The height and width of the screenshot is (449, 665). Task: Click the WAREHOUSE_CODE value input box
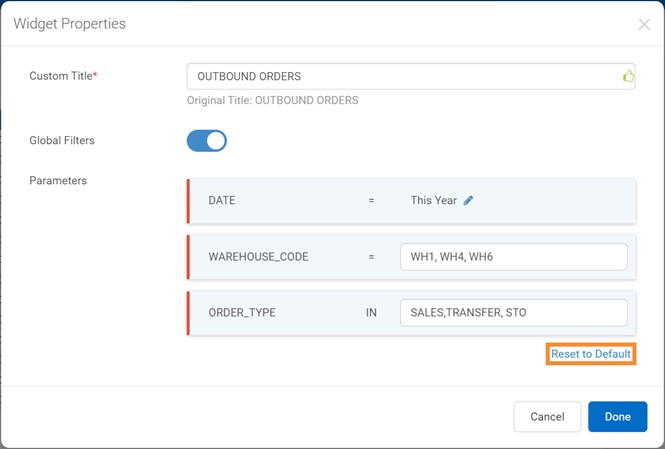click(x=513, y=257)
